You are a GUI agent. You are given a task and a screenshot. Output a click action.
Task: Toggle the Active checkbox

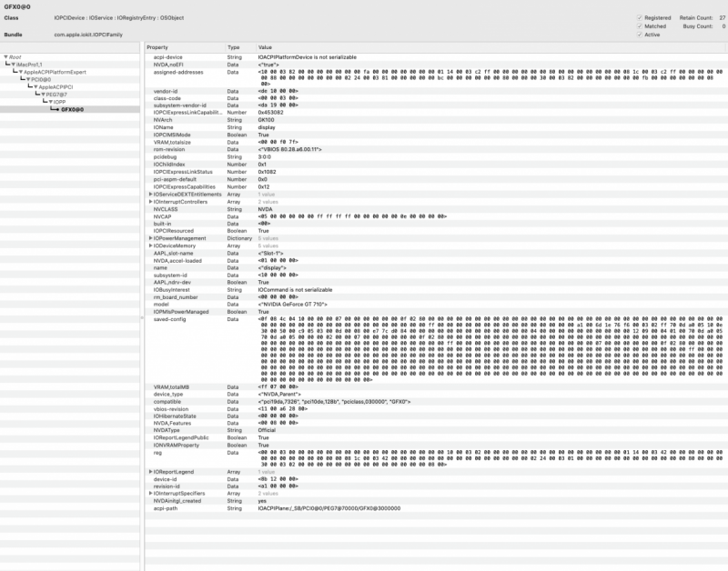640,35
